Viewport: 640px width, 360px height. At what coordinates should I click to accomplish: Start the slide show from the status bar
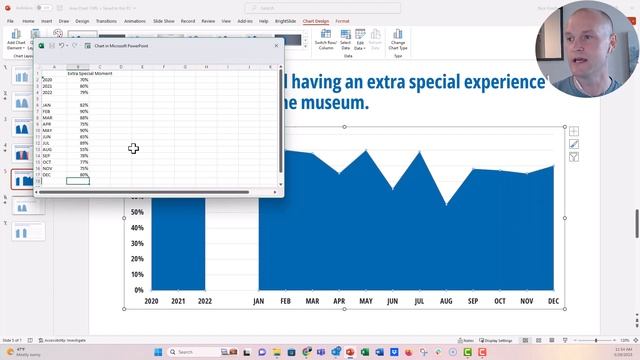565,340
